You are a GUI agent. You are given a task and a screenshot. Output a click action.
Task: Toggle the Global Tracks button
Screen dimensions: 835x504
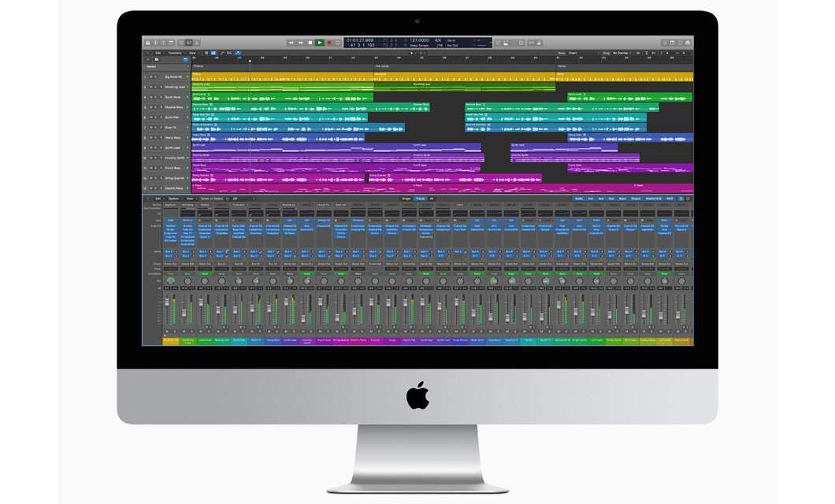[186, 60]
